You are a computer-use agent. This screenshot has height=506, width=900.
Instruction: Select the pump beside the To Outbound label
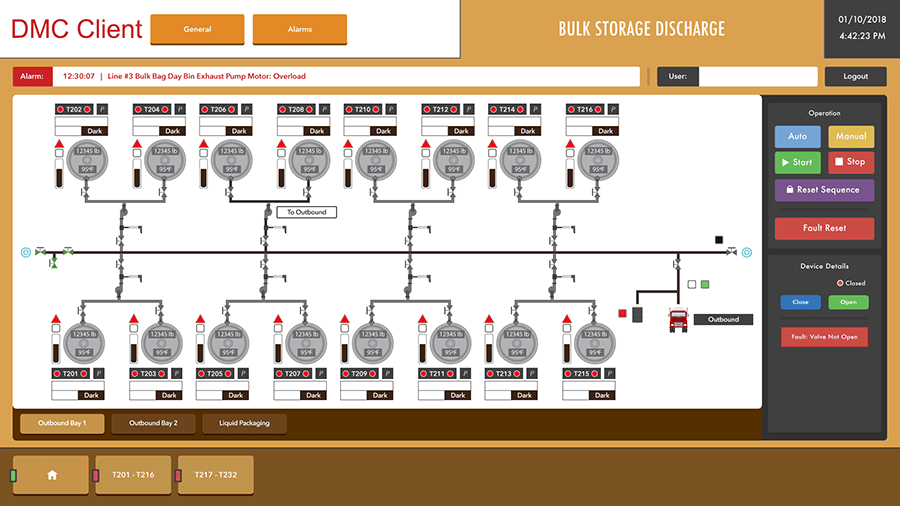268,212
